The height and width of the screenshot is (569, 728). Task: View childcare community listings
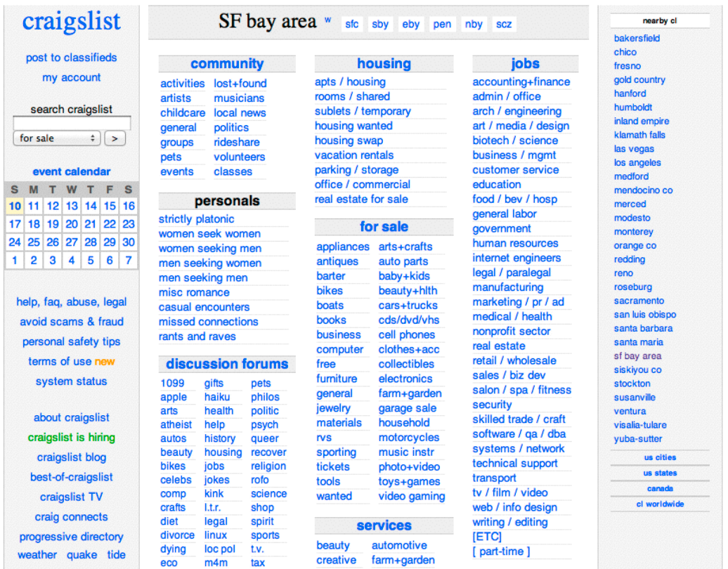click(183, 113)
